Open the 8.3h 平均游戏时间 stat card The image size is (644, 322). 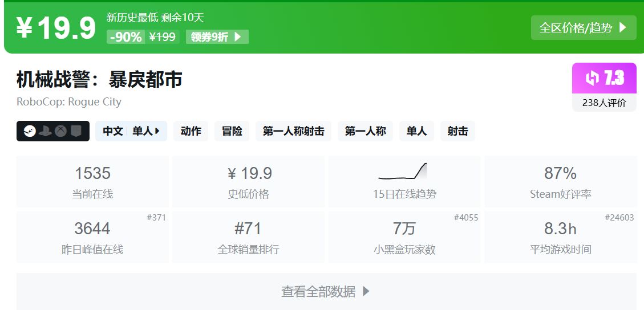coord(560,237)
